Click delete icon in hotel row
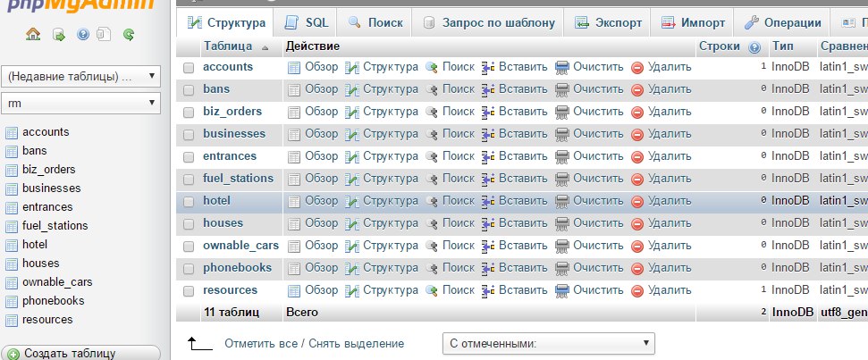The width and height of the screenshot is (868, 360). click(637, 201)
